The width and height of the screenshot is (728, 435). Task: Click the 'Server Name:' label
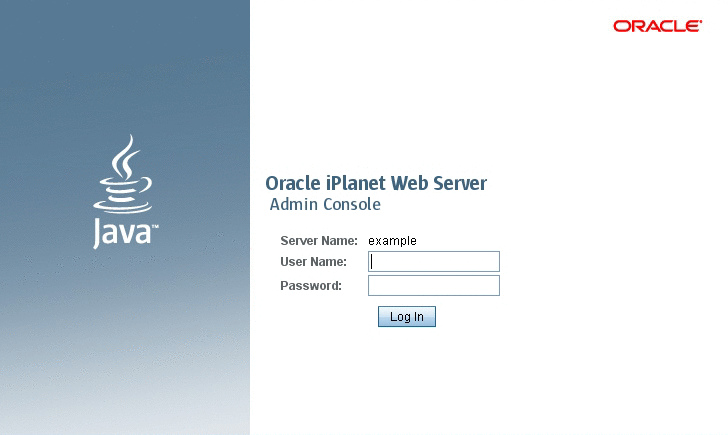[319, 241]
